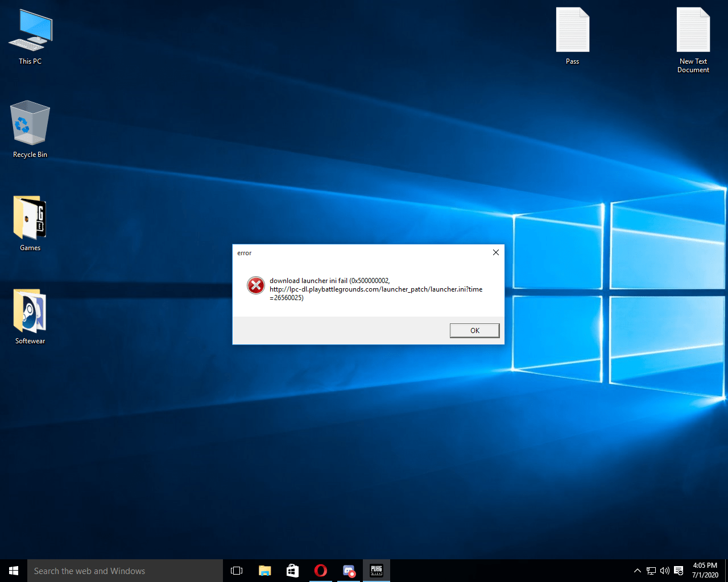
Task: Click Show desktop at the taskbar edge
Action: click(x=726, y=571)
